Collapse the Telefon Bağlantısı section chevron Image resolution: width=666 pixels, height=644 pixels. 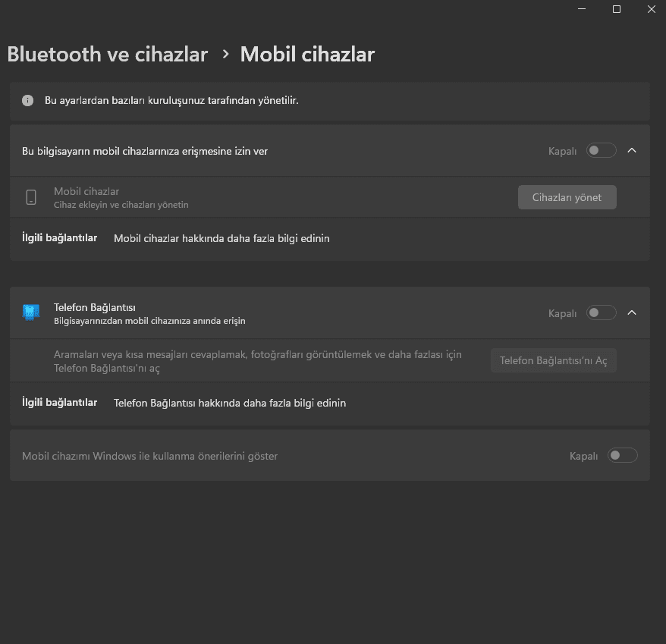(632, 313)
